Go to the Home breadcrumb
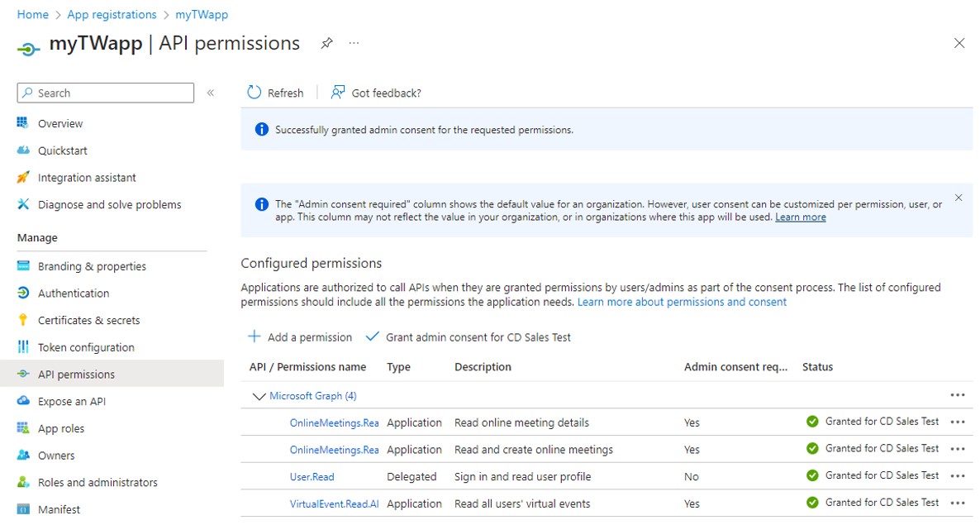 (32, 14)
